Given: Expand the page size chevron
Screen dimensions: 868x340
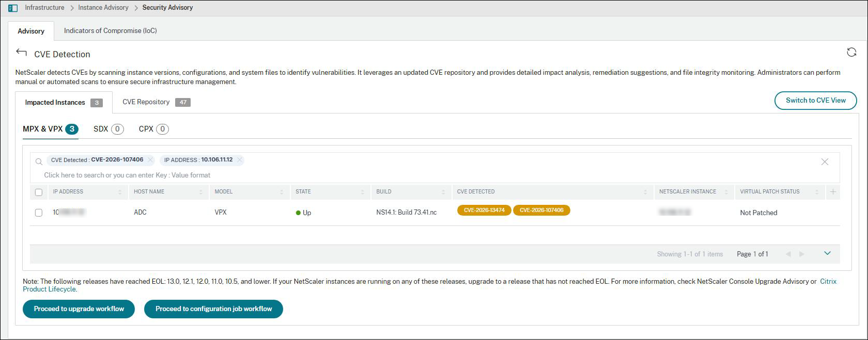Looking at the screenshot, I should [x=827, y=253].
